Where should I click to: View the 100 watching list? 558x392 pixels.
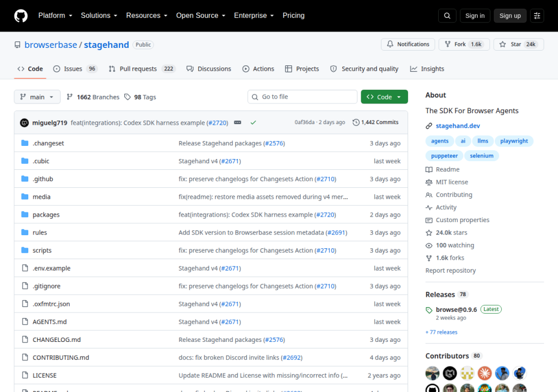pos(450,246)
